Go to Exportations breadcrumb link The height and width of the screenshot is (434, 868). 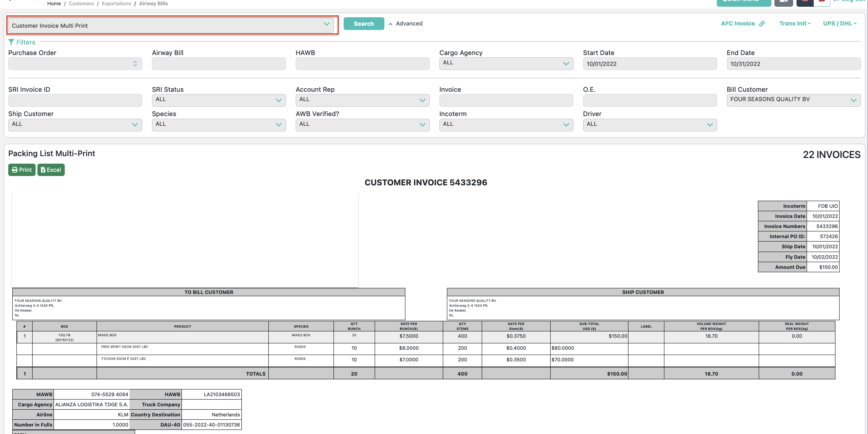point(116,3)
